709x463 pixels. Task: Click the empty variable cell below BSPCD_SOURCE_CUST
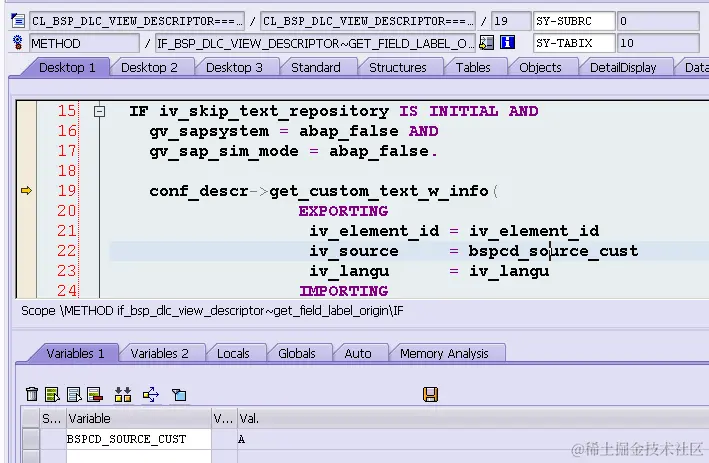click(x=138, y=456)
